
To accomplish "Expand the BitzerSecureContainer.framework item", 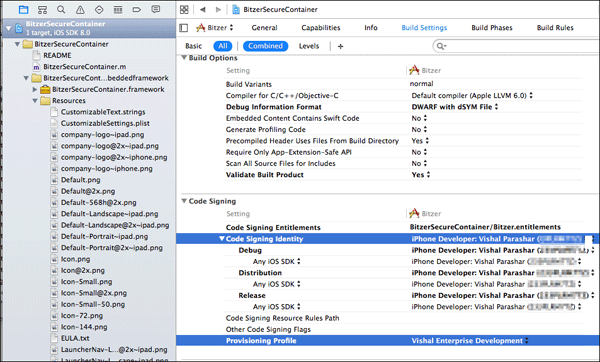I will click(35, 90).
